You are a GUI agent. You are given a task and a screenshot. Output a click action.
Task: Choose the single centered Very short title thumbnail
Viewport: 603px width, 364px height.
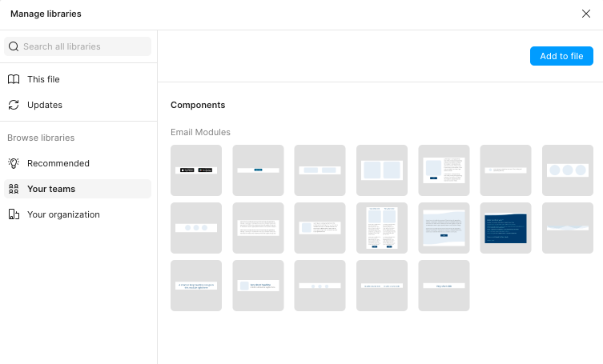pyautogui.click(x=444, y=286)
